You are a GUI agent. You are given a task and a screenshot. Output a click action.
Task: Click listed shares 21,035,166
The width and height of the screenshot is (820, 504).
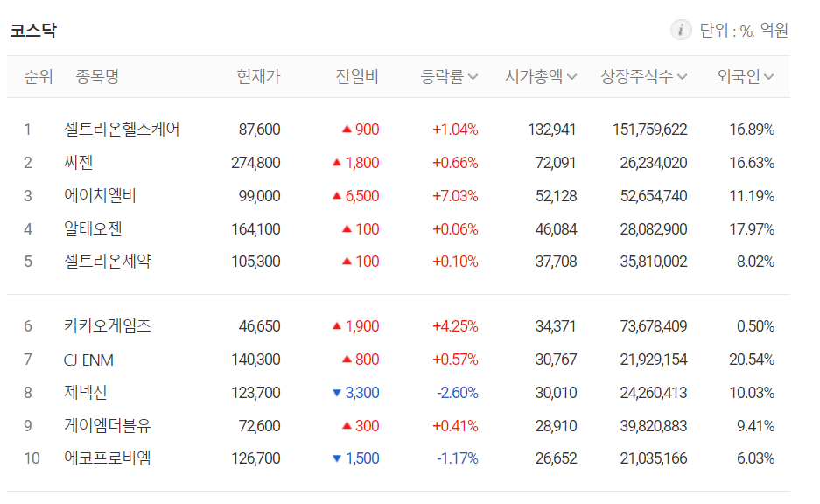click(x=654, y=458)
